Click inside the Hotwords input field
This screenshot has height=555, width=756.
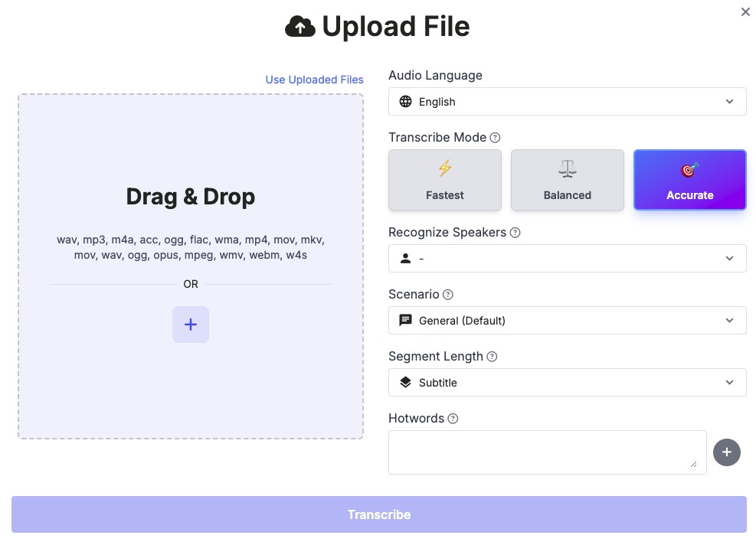[547, 452]
